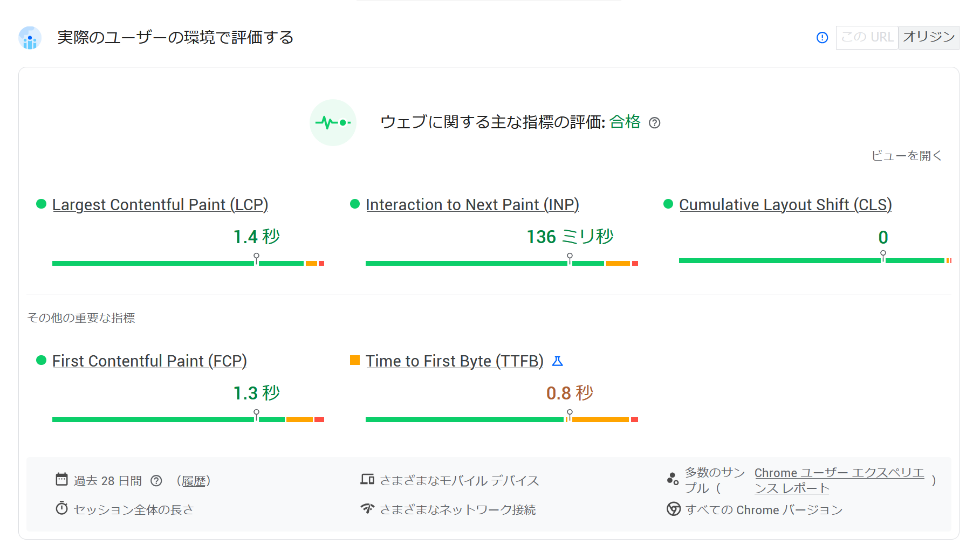This screenshot has width=980, height=559.
Task: Expand details with ビューを開く
Action: tap(906, 156)
